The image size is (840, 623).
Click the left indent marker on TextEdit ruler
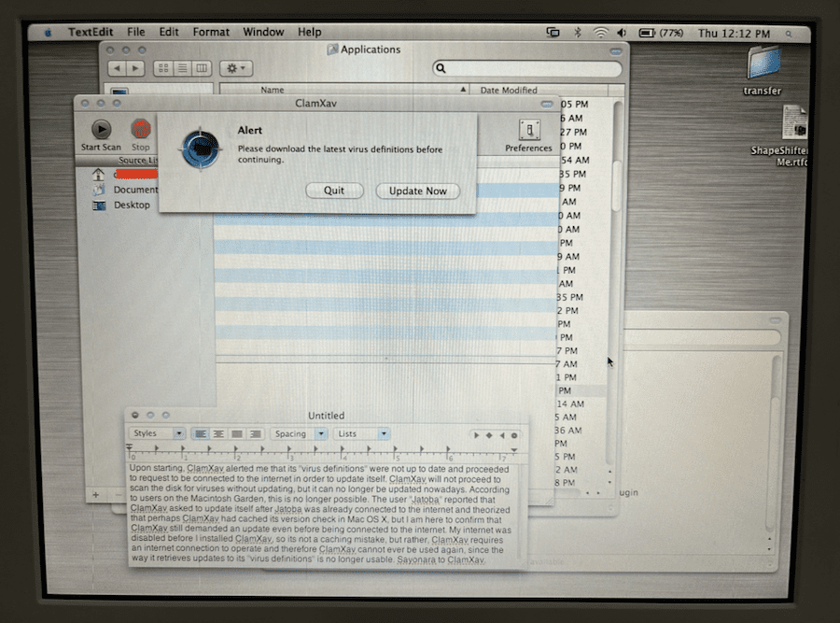[x=129, y=448]
